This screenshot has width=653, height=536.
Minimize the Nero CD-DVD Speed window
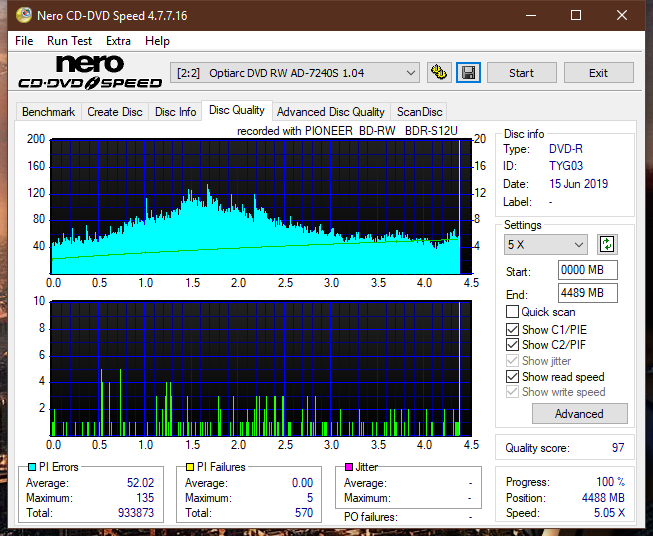point(531,15)
